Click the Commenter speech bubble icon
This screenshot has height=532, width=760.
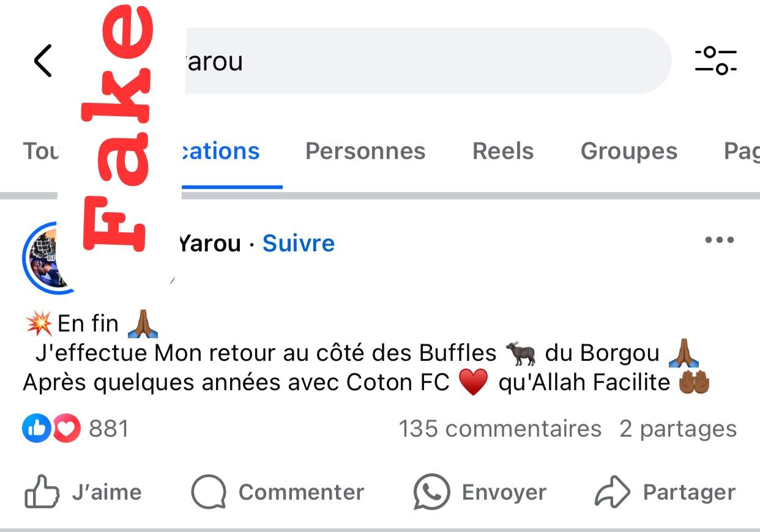click(x=209, y=492)
